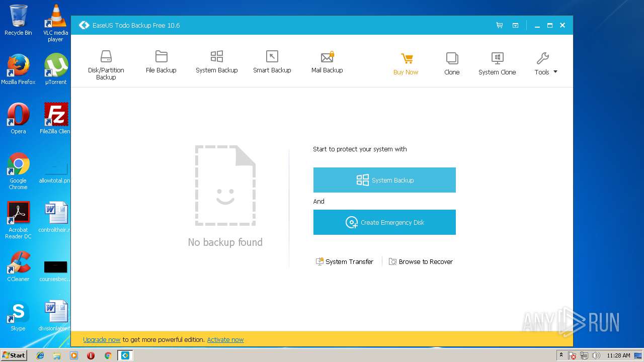This screenshot has width=644, height=362.
Task: Click Create Emergency Disk button
Action: pyautogui.click(x=384, y=222)
